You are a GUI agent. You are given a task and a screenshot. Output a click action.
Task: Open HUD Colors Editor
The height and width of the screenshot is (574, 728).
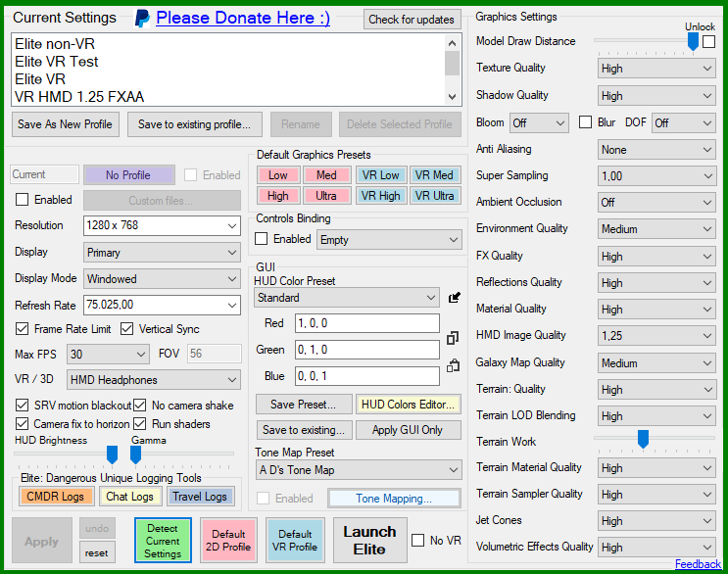tap(409, 405)
